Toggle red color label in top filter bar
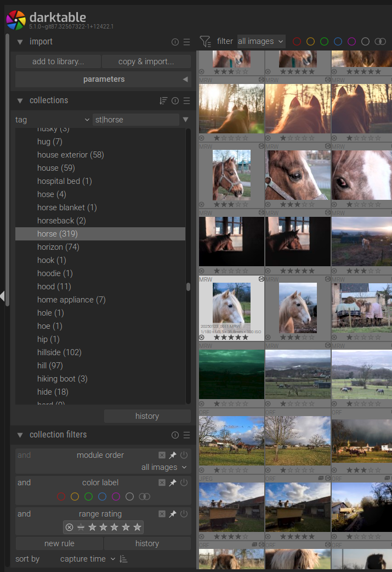This screenshot has height=572, width=392. coord(297,42)
